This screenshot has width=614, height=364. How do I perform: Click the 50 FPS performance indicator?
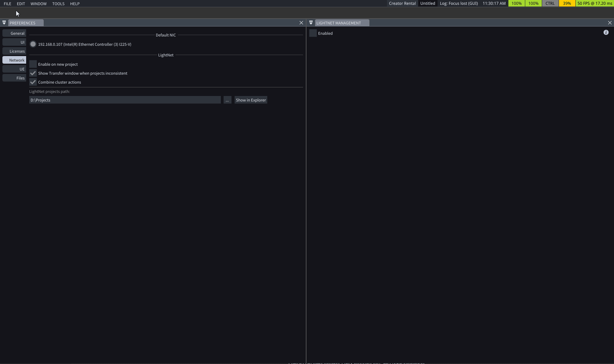594,3
